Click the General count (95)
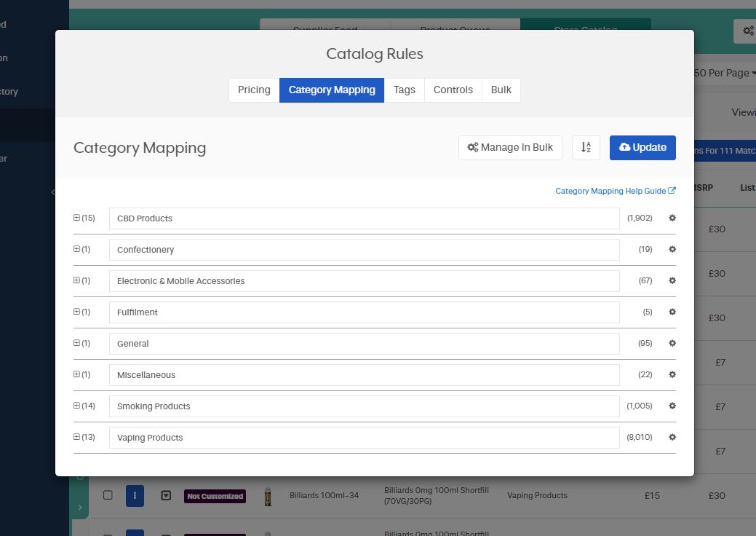The image size is (756, 536). [x=645, y=344]
